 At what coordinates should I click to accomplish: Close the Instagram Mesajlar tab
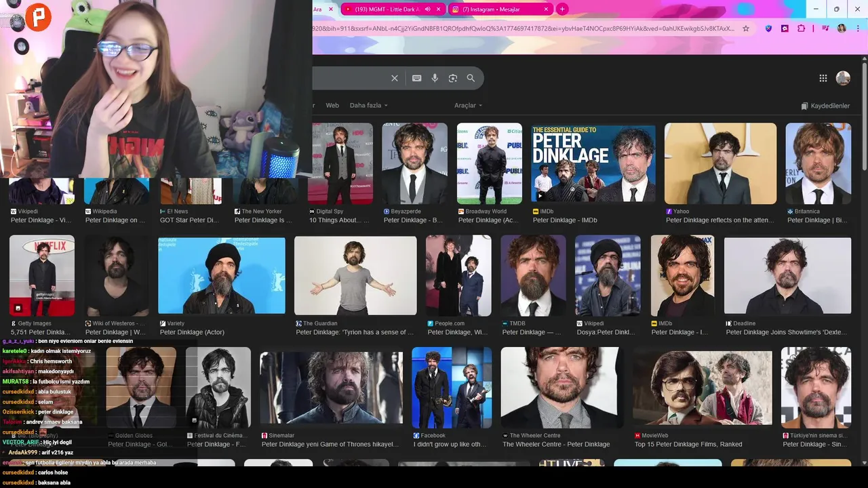pyautogui.click(x=546, y=9)
